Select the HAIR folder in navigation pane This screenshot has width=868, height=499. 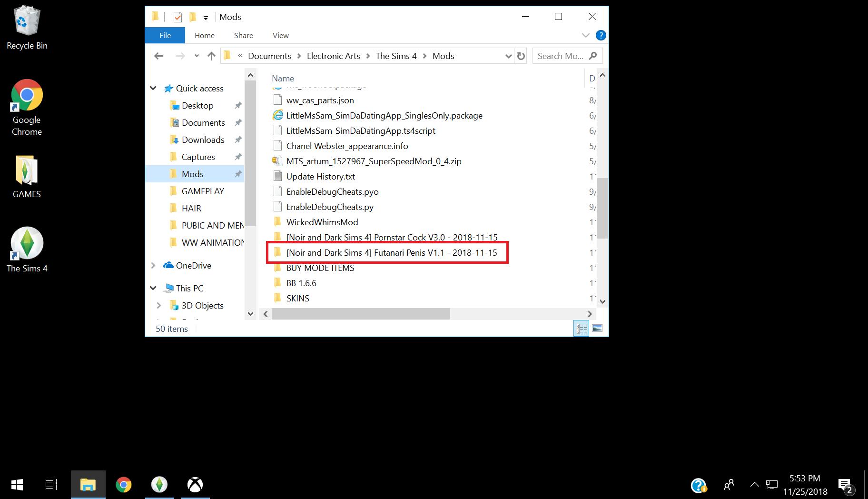click(x=191, y=208)
